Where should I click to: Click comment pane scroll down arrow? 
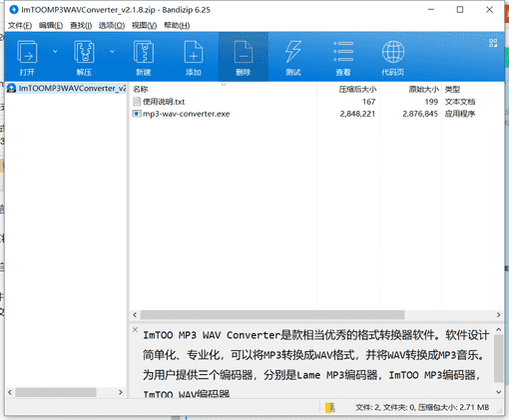pos(498,392)
